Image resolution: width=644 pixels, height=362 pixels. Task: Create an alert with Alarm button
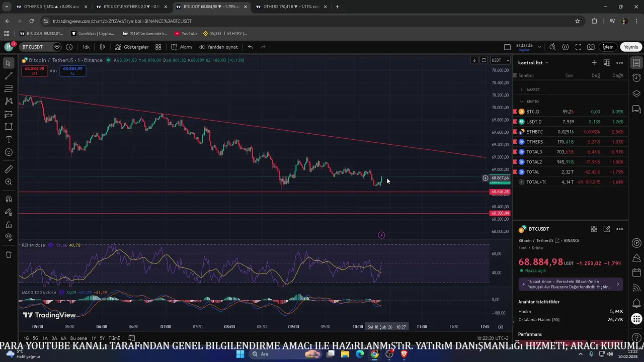(x=181, y=47)
